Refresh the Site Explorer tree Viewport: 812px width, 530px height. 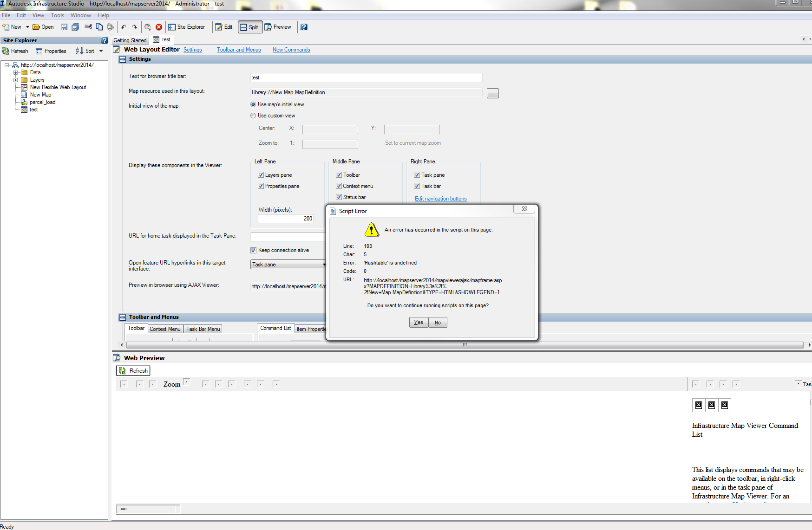(15, 51)
